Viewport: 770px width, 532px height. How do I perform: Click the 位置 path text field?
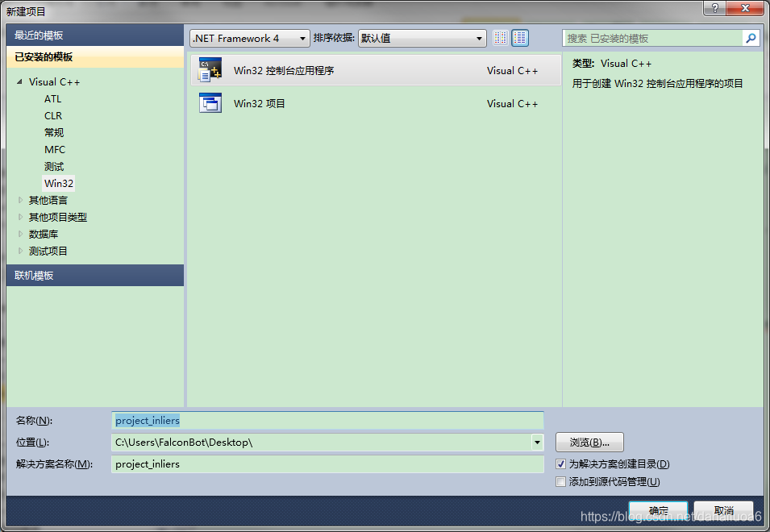322,443
